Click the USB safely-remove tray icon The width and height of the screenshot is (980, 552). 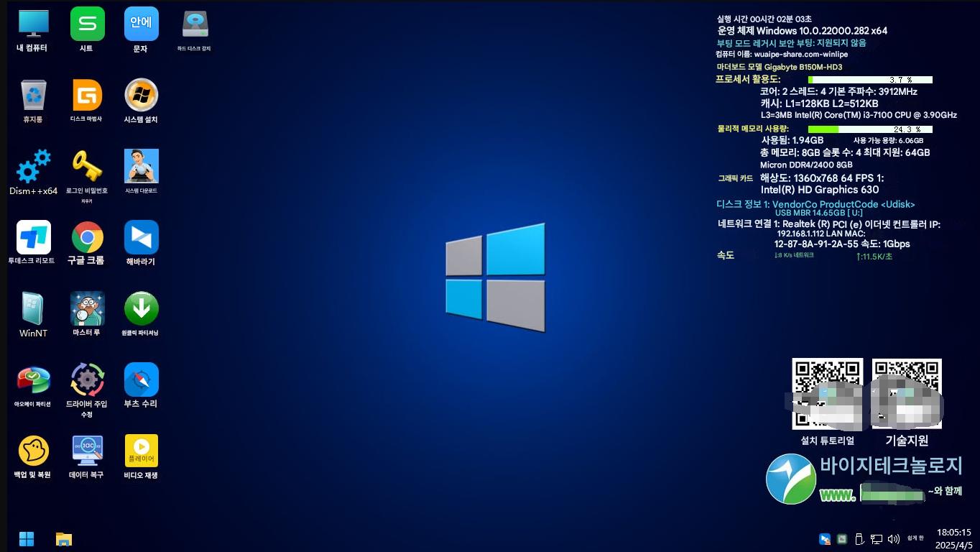pos(859,539)
